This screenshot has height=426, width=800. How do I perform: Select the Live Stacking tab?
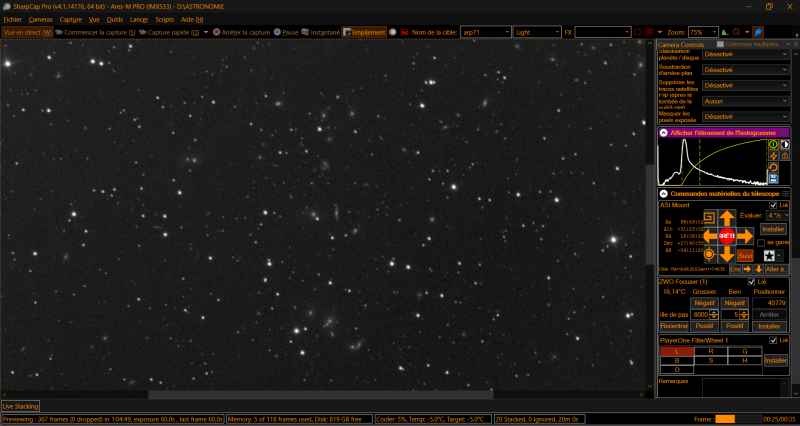click(20, 407)
